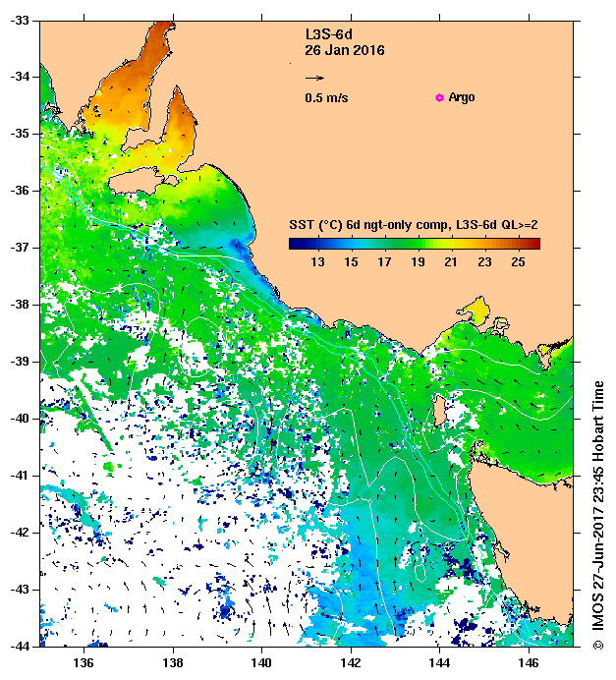
Task: Click colorbar tick label '25'
Action: (518, 262)
